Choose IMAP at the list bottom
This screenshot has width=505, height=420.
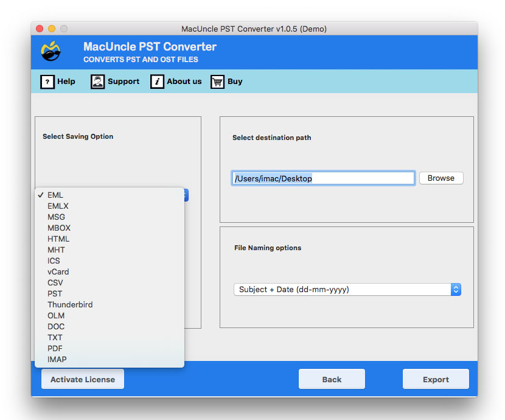point(110,360)
